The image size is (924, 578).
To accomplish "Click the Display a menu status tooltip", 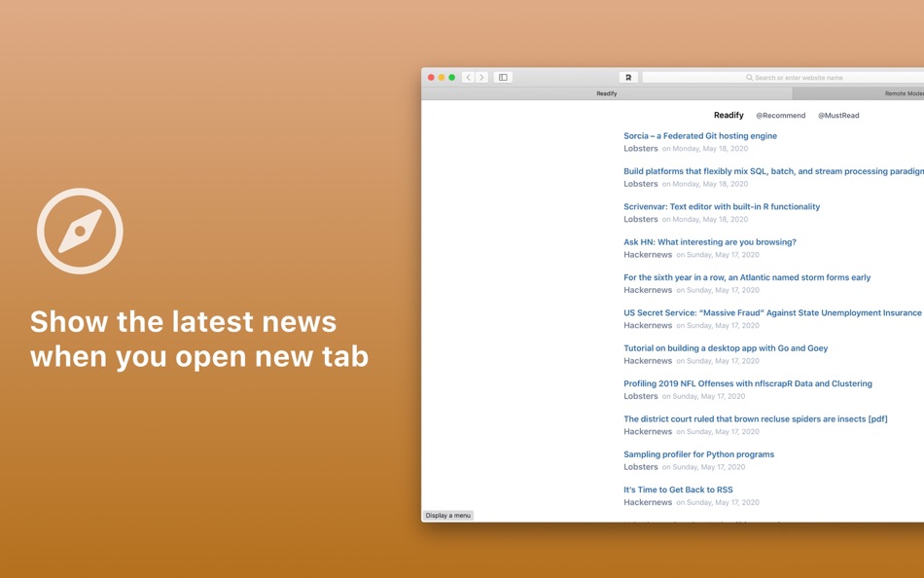I will tap(447, 516).
